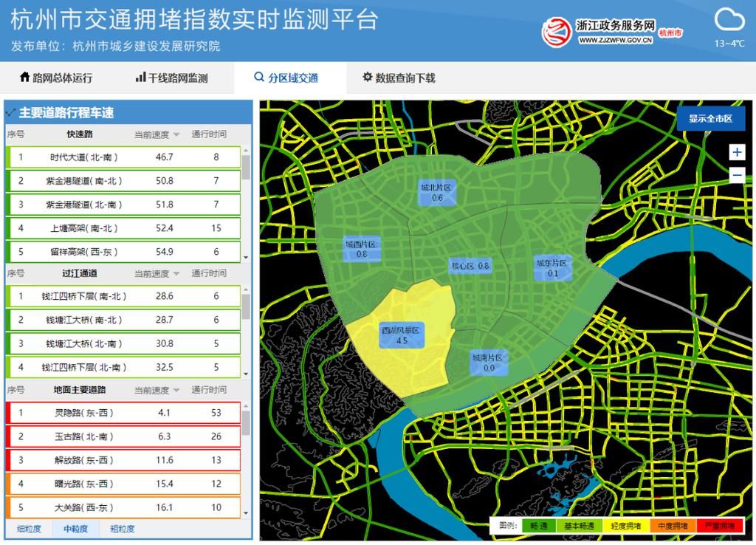
Task: Click the magnifier icon on 分区域交通 tab
Action: [x=258, y=76]
